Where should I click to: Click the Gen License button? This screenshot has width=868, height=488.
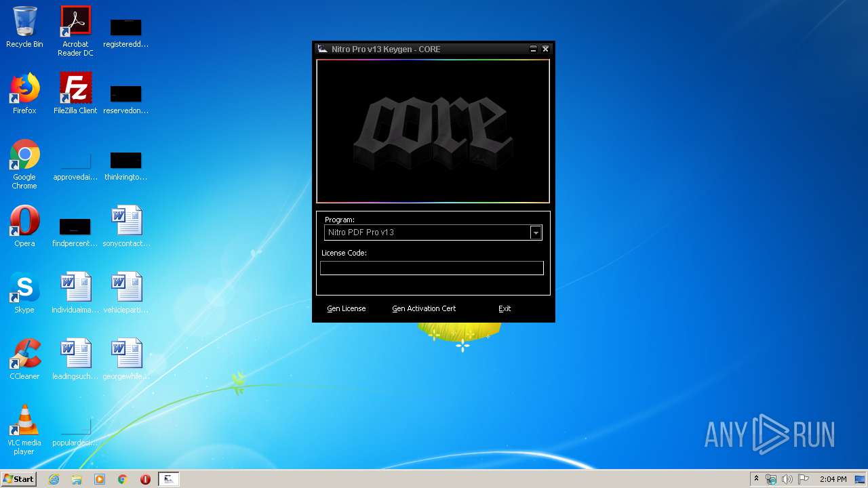[347, 308]
